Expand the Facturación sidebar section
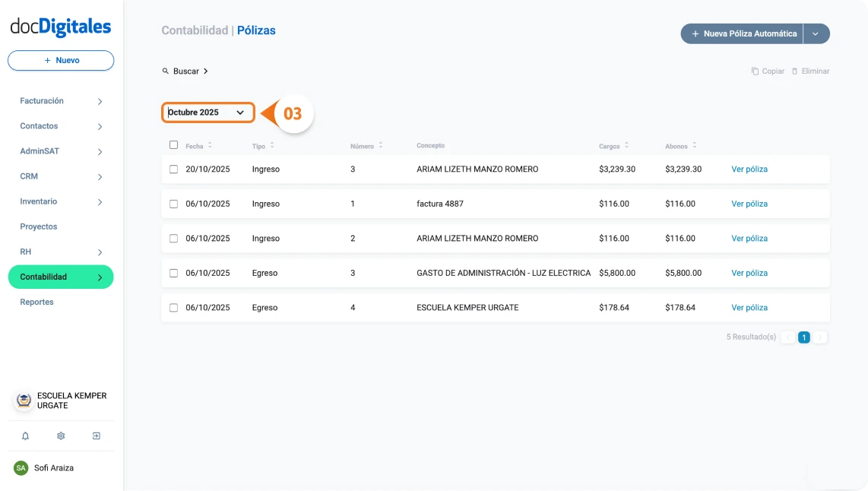 click(x=41, y=100)
